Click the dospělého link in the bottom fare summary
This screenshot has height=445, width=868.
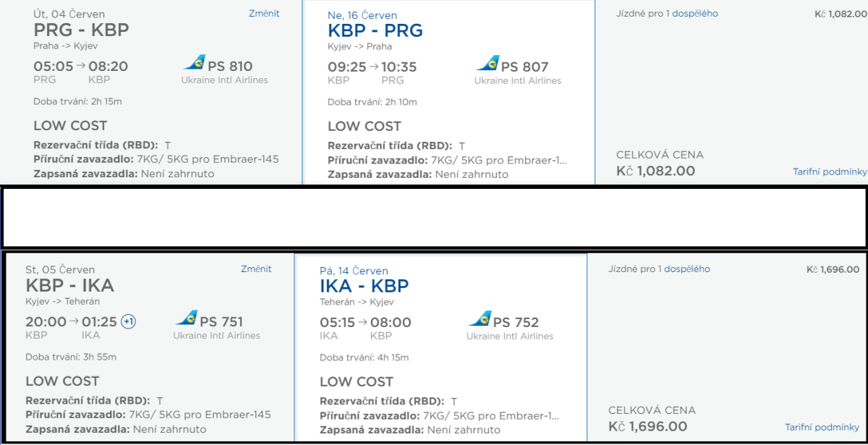686,268
